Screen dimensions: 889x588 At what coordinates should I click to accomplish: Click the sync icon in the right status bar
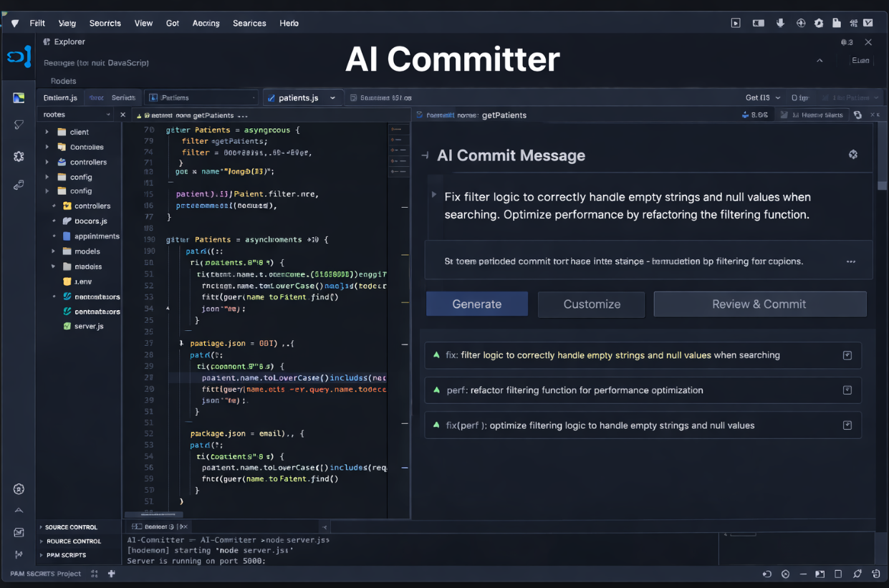tap(767, 574)
